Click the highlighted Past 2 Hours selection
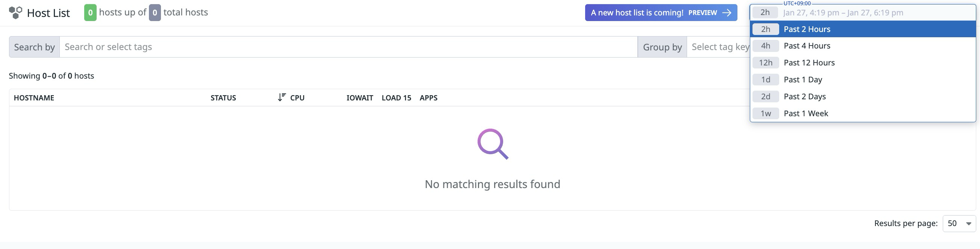Screen dimensions: 980x249 807,29
